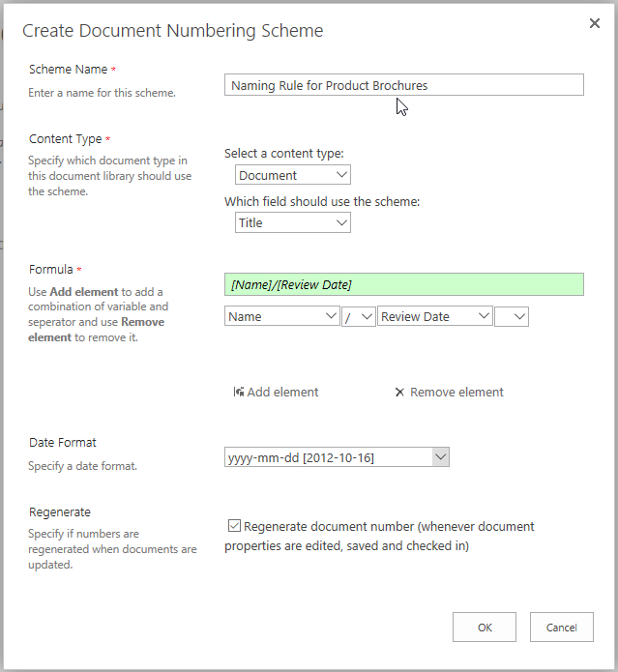Click the Add element icon
618x672 pixels.
click(x=239, y=392)
